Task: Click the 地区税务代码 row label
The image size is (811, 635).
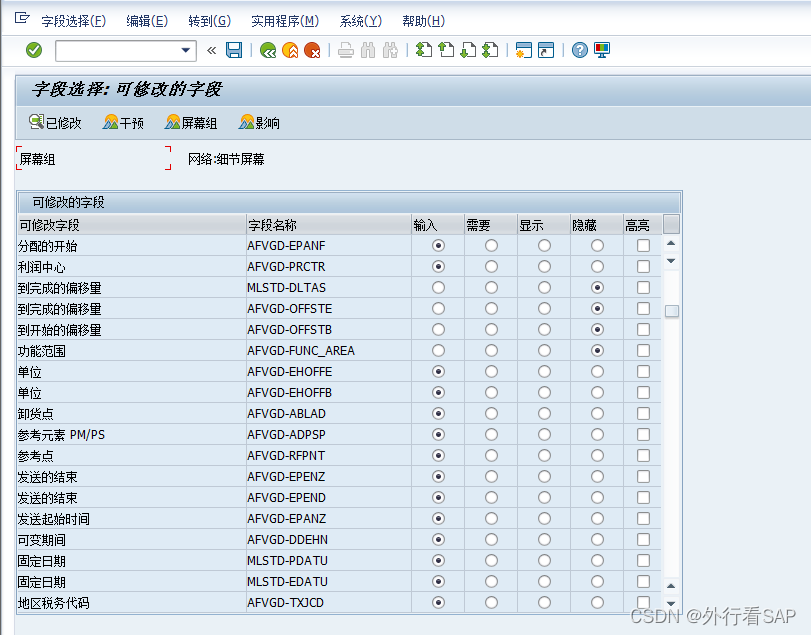Action: point(53,603)
